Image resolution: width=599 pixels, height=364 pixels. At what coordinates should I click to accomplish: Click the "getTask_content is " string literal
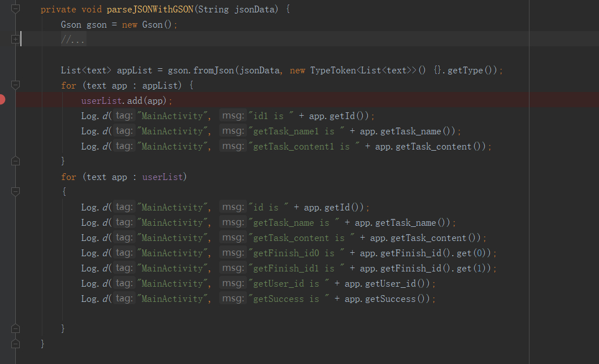coord(302,238)
